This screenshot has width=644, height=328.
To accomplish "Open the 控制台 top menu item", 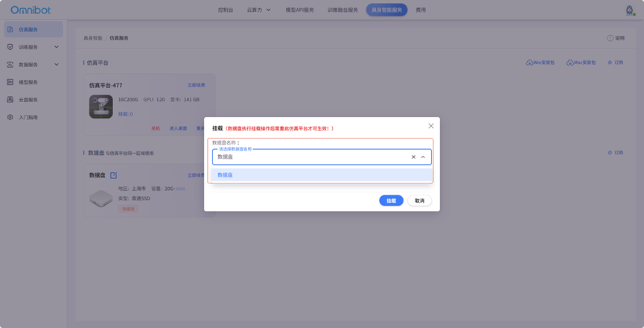I will [x=226, y=10].
